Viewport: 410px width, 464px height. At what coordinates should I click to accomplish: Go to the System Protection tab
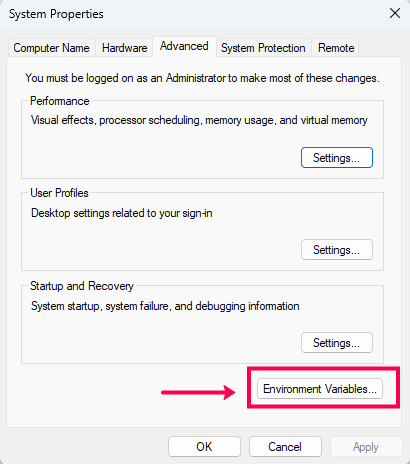tap(263, 48)
